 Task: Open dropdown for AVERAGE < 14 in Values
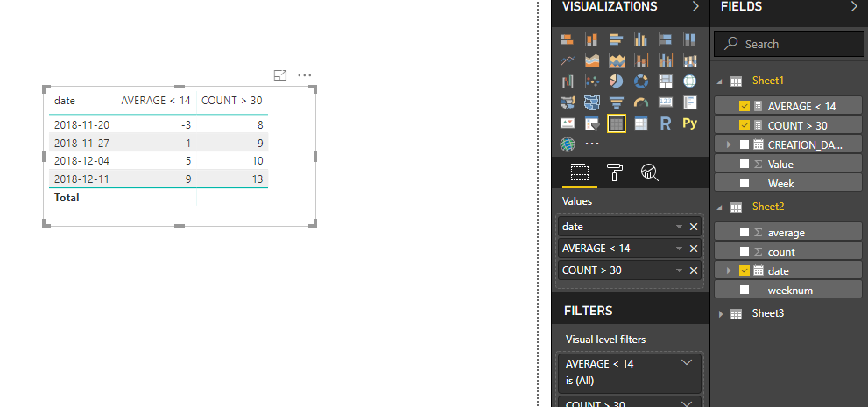click(679, 249)
